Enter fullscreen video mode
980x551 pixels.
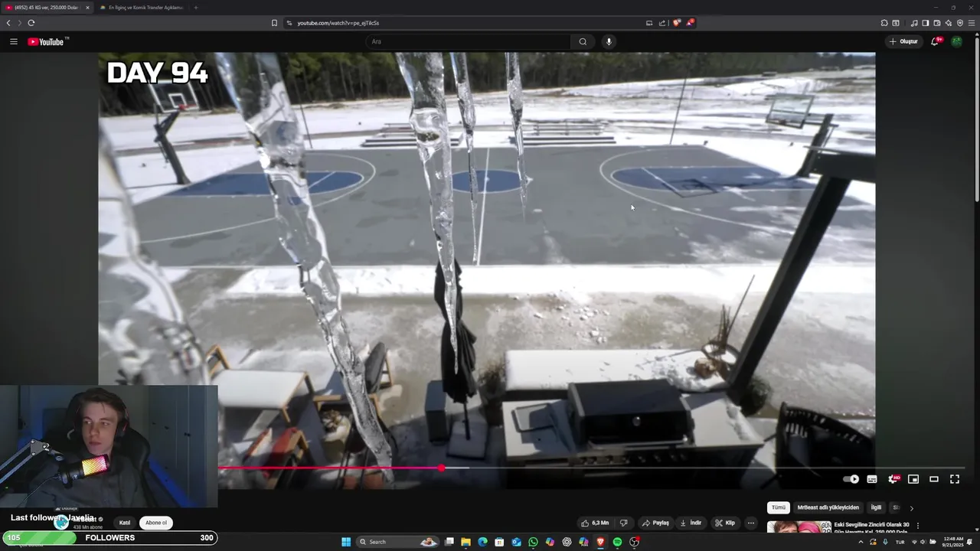pyautogui.click(x=955, y=479)
